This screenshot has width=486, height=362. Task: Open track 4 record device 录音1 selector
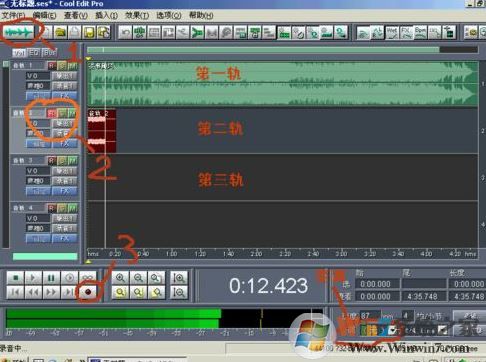[64, 229]
